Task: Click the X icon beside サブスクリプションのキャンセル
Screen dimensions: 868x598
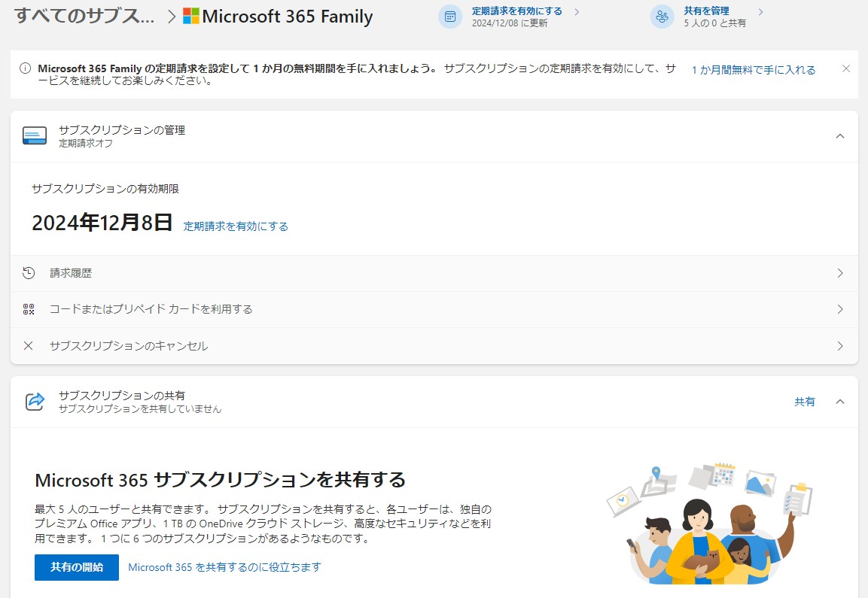Action: click(x=29, y=346)
